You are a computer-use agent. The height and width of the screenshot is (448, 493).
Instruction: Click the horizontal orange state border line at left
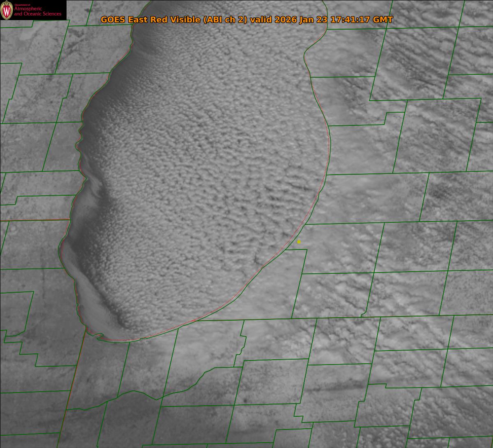tap(33, 220)
